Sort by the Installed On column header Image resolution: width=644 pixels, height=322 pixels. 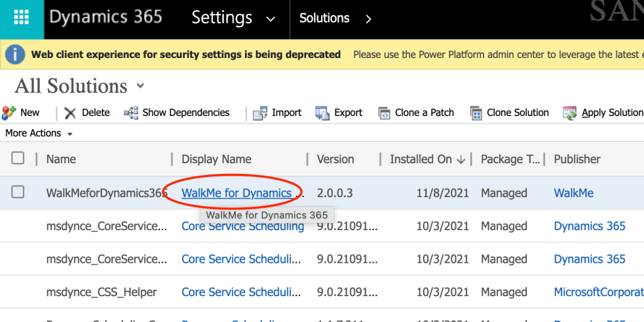point(421,159)
